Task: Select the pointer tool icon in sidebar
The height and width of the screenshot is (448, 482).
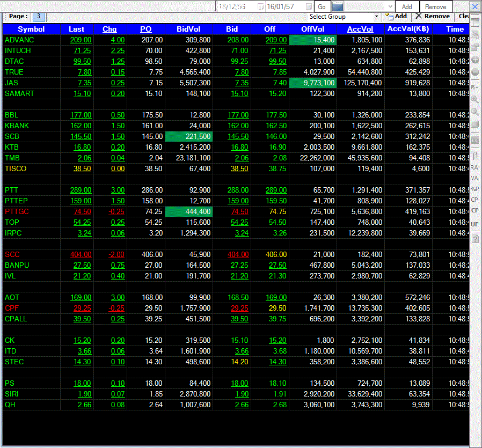Action: 475,87
